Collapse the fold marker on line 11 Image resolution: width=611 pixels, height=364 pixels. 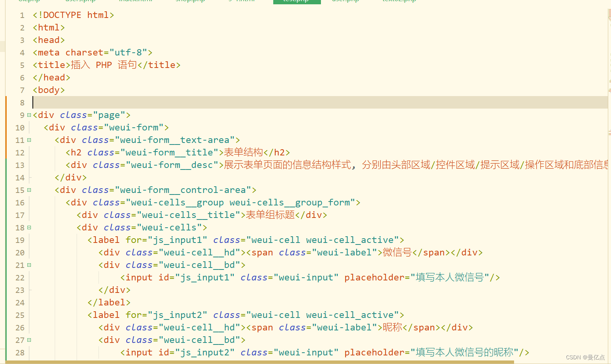29,140
